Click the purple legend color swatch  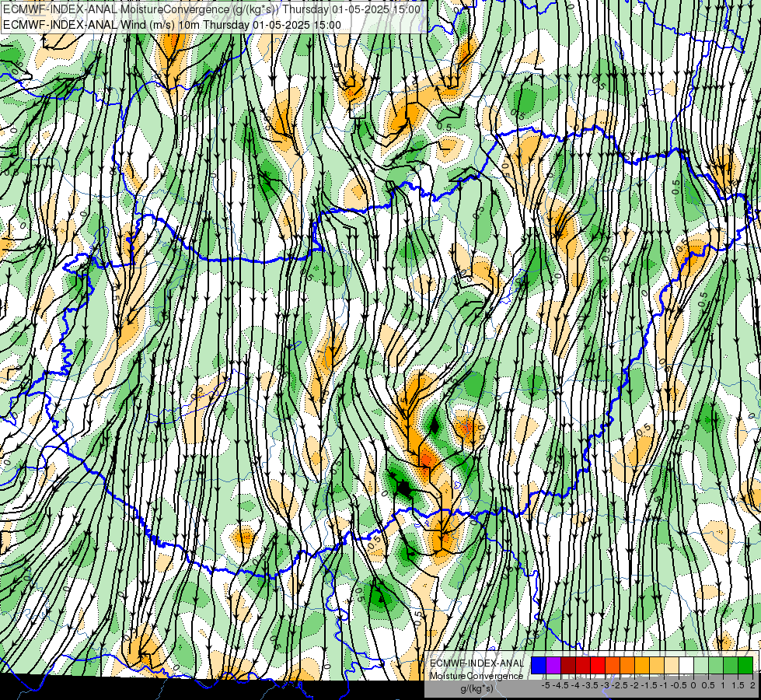(553, 665)
